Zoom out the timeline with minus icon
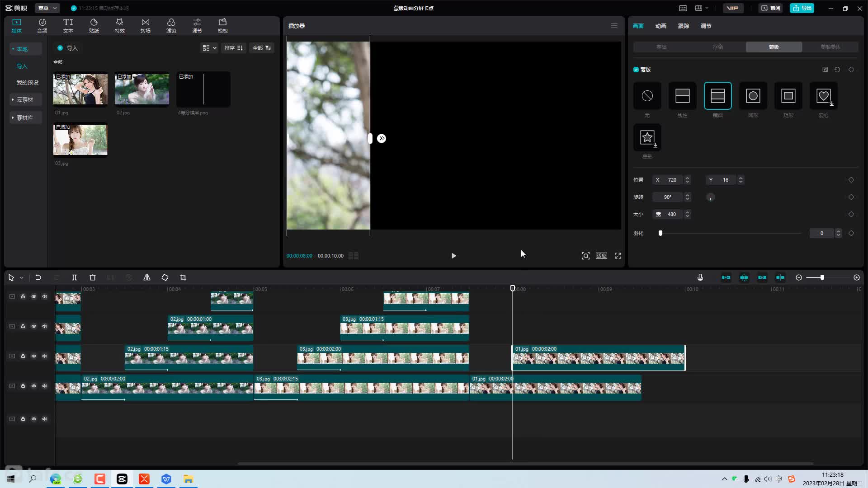 click(x=799, y=277)
